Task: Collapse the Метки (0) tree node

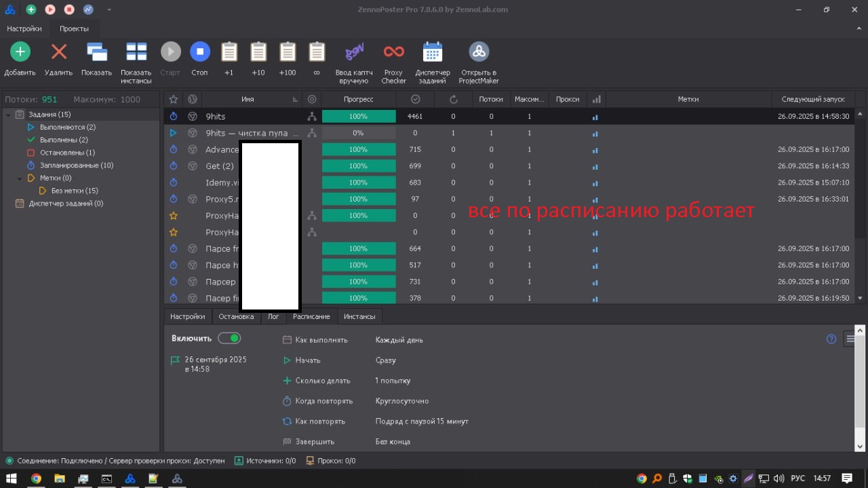Action: [x=20, y=179]
